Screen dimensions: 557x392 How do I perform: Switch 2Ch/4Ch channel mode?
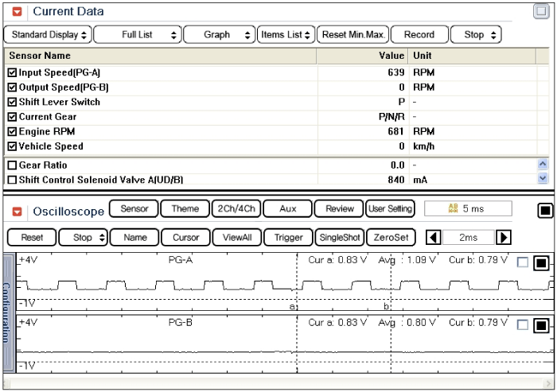click(236, 209)
